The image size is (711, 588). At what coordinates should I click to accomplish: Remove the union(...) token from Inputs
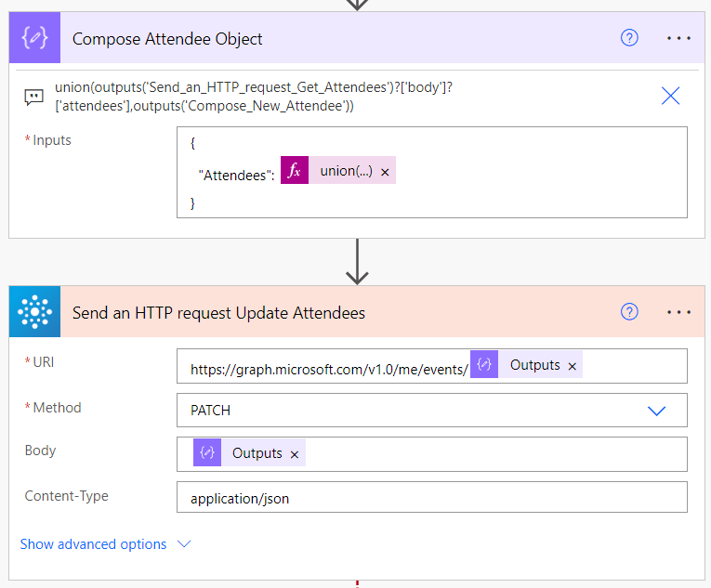(x=385, y=172)
